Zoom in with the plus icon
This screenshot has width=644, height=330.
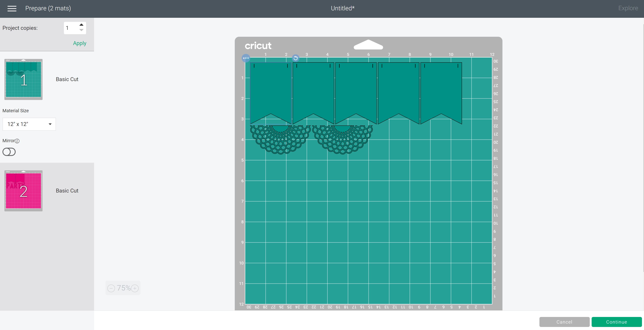tap(135, 288)
